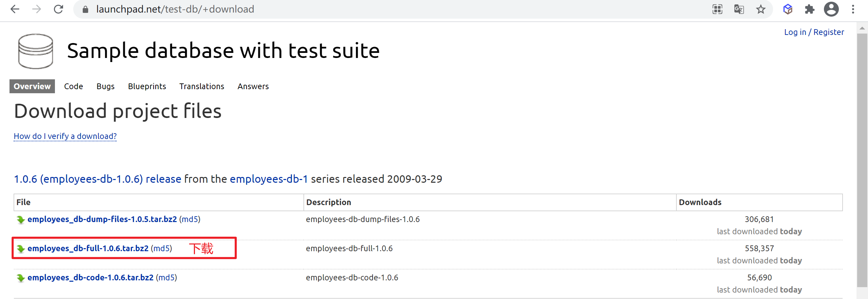Download employees_db-full-1.0.6.tar.bz2 file
Image resolution: width=868 pixels, height=299 pixels.
88,248
